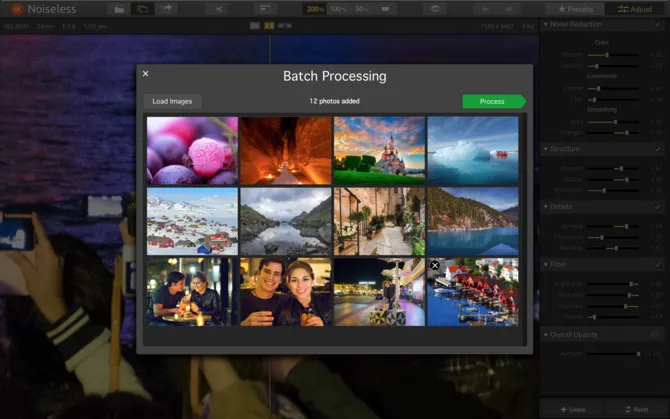Collapse the Overall Opacity section triangle

545,334
